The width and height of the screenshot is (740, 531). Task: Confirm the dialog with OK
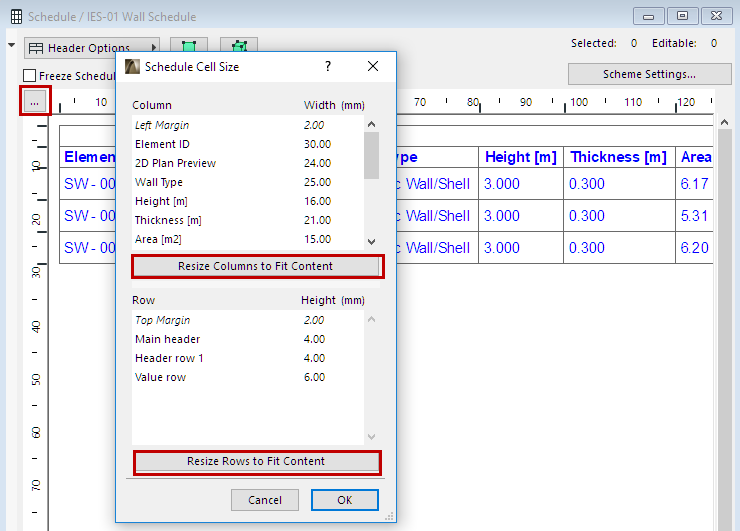click(345, 500)
